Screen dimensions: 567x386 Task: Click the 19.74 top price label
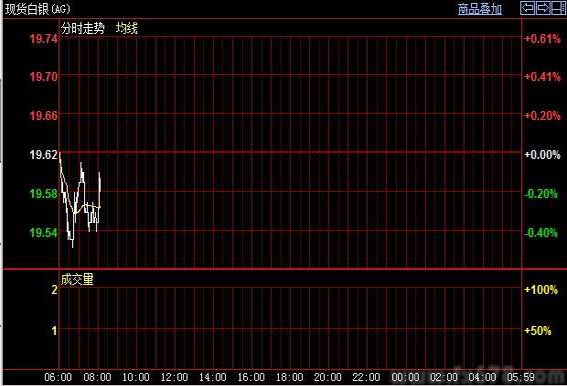[x=43, y=39]
